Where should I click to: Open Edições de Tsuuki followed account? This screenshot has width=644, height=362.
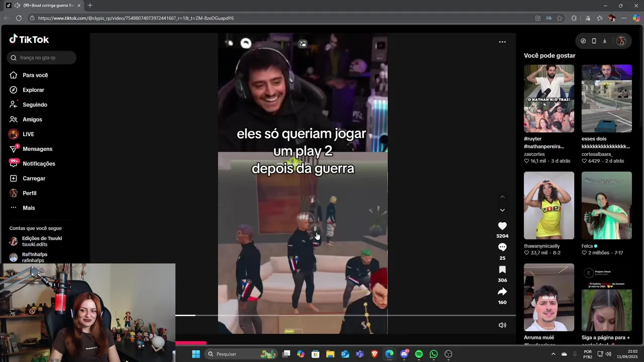click(x=36, y=241)
